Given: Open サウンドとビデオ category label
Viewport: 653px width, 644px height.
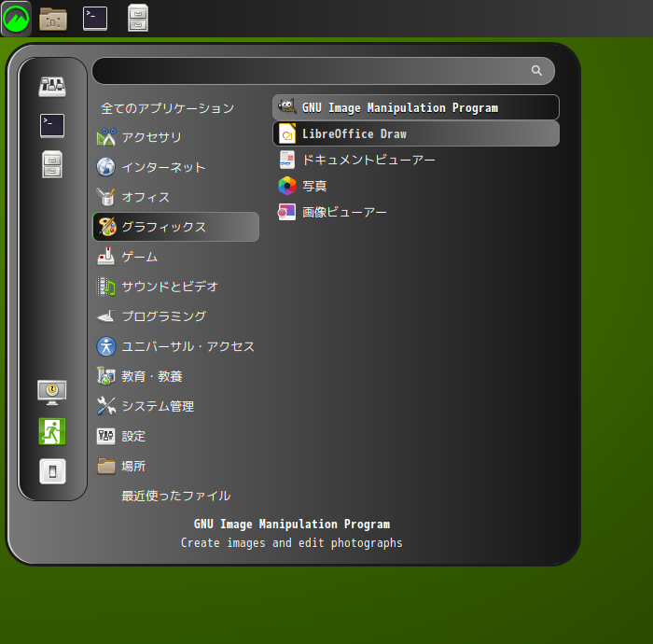Looking at the screenshot, I should [170, 287].
